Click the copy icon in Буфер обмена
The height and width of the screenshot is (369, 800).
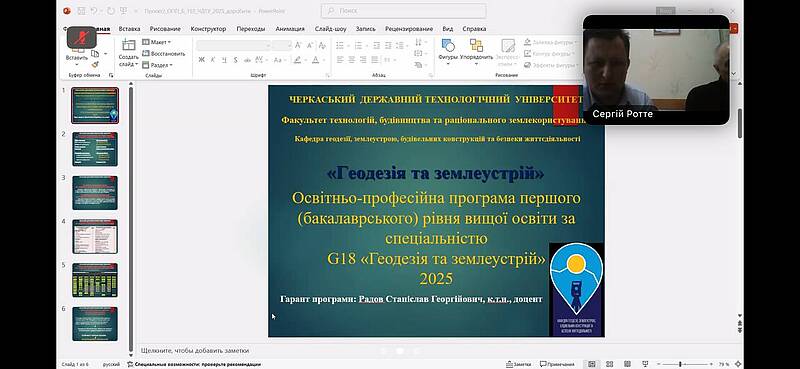95,54
